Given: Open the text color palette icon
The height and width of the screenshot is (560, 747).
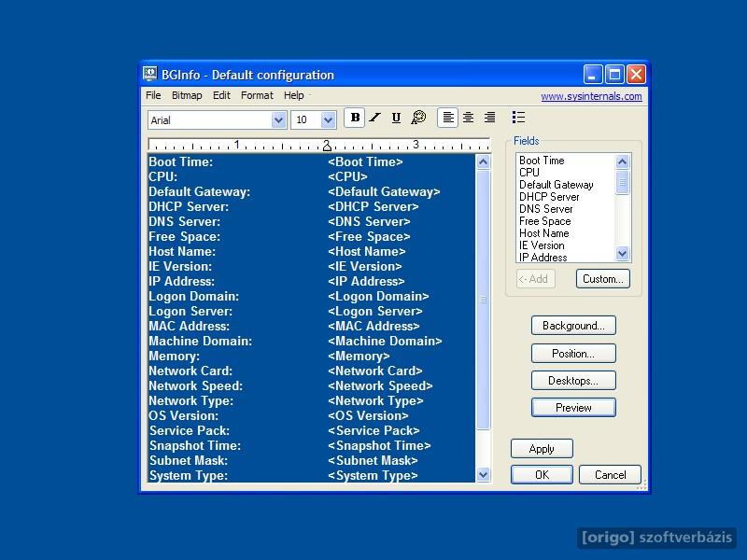Looking at the screenshot, I should (417, 118).
